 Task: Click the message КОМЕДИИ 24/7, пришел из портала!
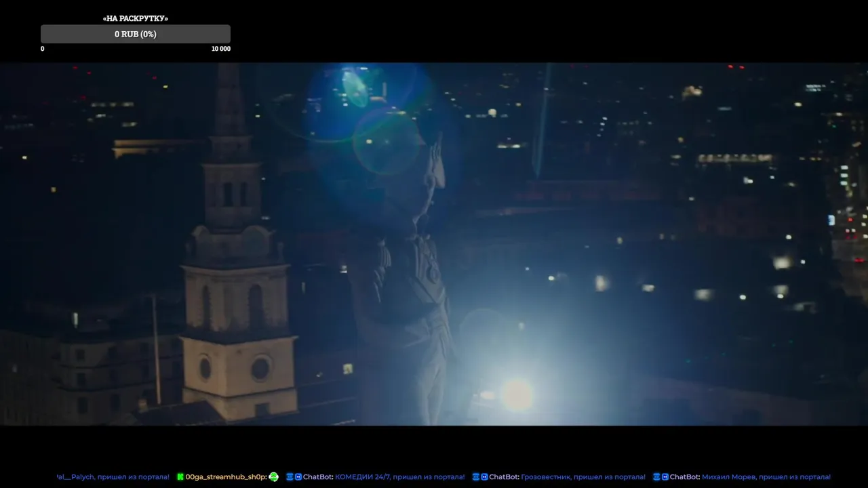click(400, 477)
